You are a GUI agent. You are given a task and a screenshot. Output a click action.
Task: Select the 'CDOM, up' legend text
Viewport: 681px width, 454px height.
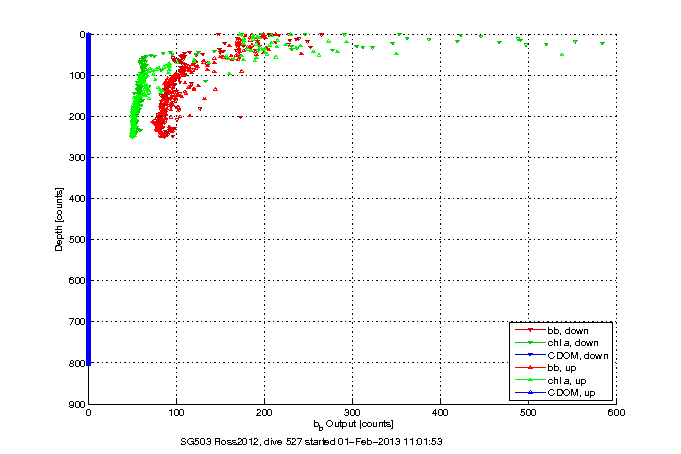click(573, 395)
